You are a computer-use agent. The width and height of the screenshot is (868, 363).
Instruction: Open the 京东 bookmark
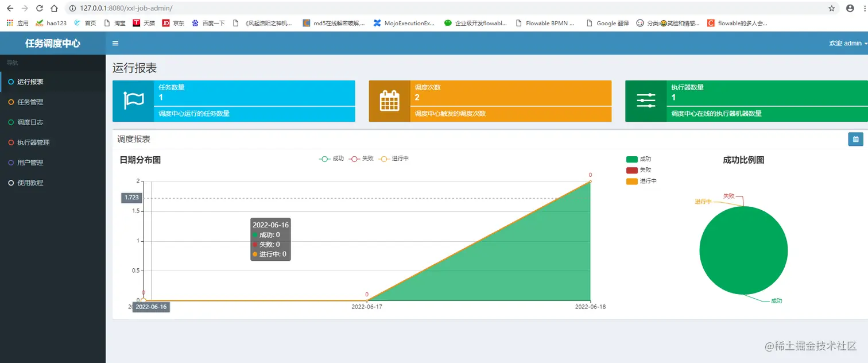173,23
